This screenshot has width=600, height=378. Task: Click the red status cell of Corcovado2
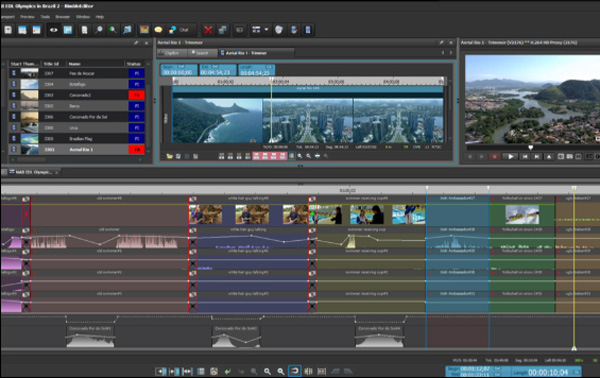(137, 95)
